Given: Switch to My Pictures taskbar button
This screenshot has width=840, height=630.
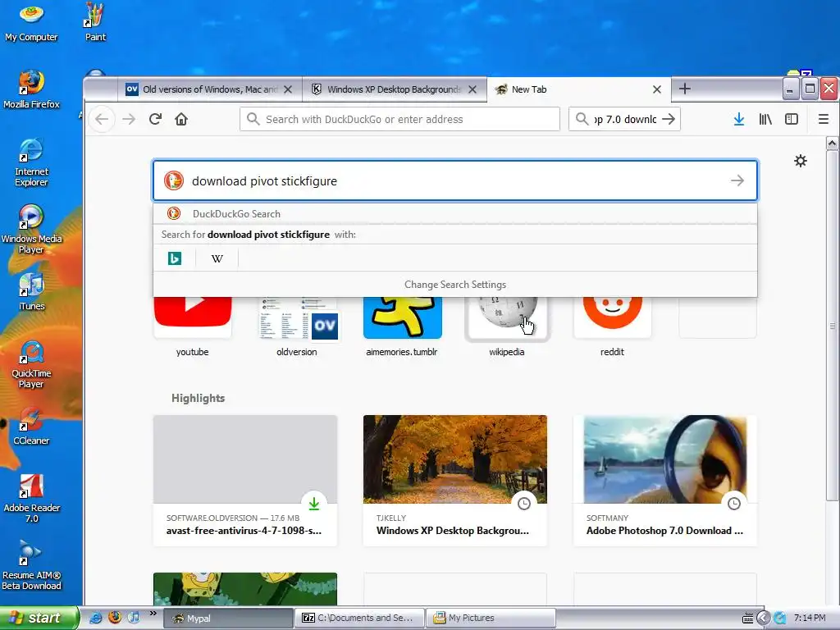Looking at the screenshot, I should 491,618.
